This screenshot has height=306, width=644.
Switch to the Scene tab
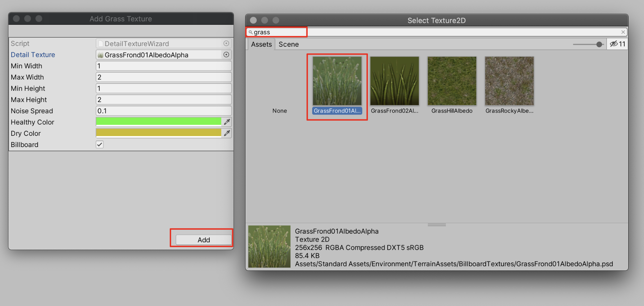coord(288,44)
